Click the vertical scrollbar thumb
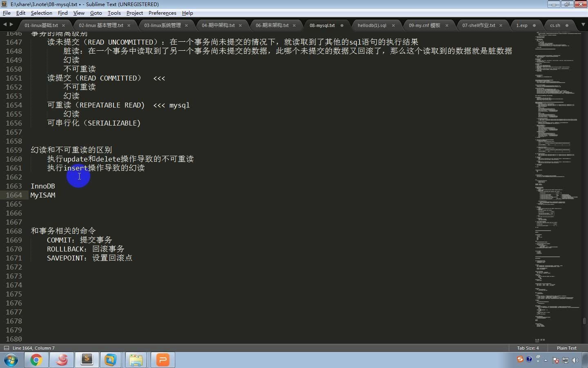588x368 pixels. tap(584, 321)
